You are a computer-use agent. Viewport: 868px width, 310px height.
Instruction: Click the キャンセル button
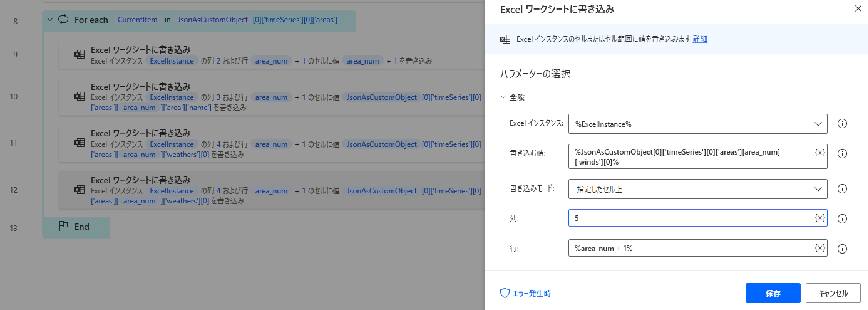(833, 293)
